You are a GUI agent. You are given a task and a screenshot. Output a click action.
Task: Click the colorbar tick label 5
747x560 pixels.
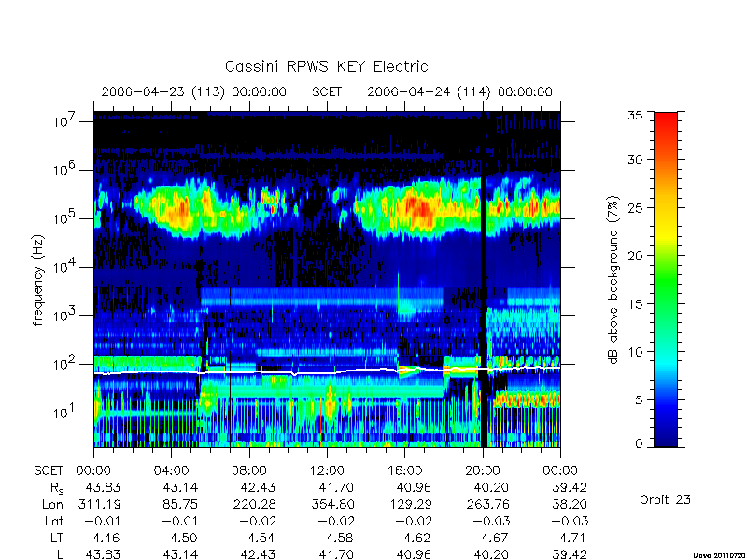[x=640, y=399]
